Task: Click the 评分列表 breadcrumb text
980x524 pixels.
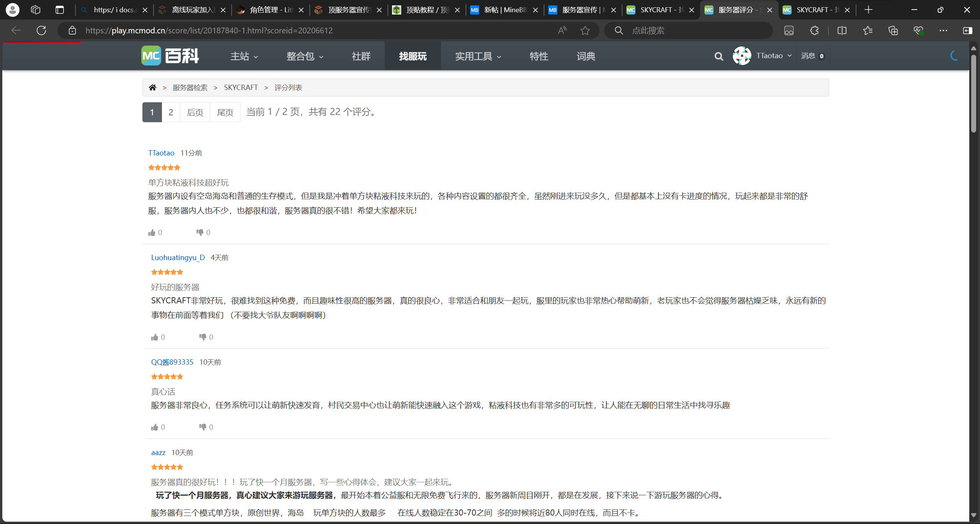Action: click(x=288, y=87)
